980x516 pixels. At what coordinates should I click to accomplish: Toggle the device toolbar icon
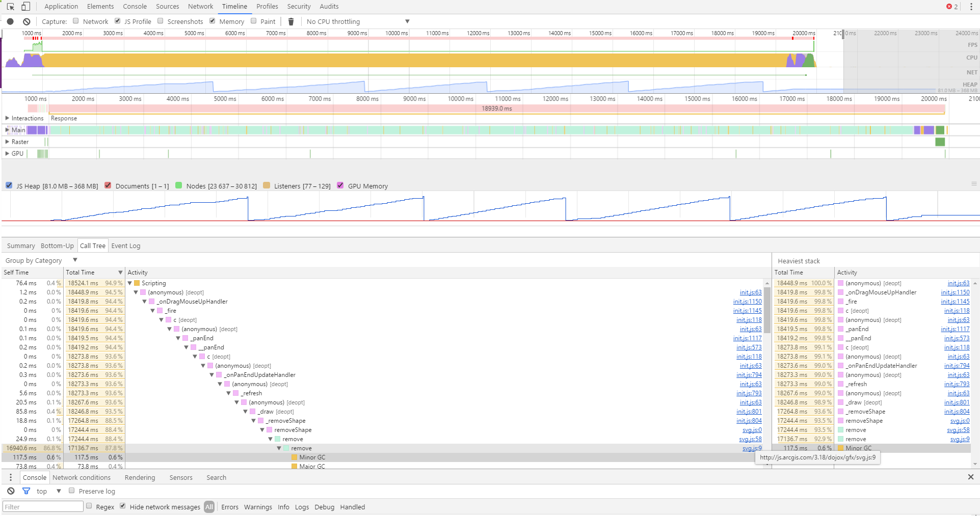click(x=25, y=7)
